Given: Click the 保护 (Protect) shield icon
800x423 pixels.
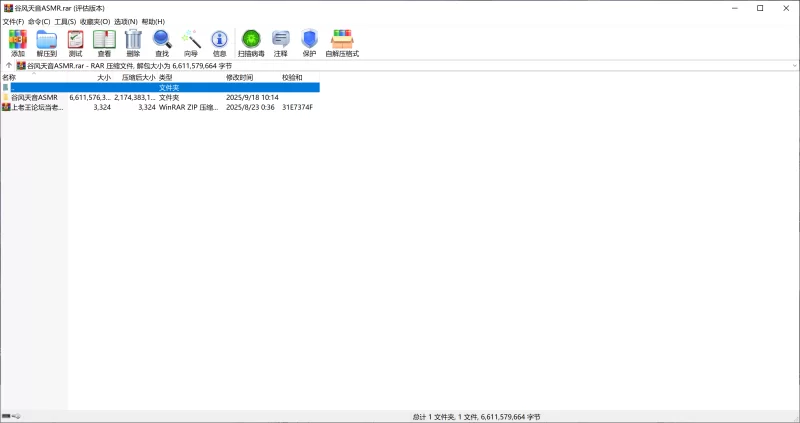Looking at the screenshot, I should pos(309,43).
